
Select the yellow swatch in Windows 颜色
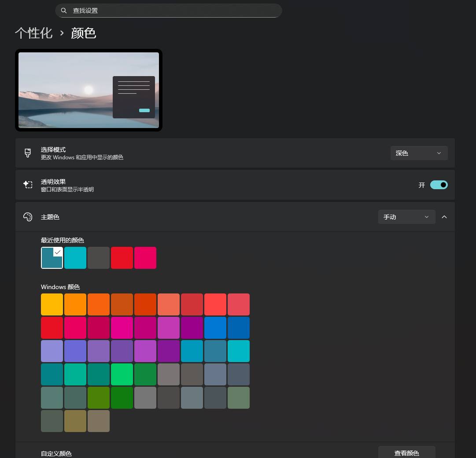[x=52, y=304]
